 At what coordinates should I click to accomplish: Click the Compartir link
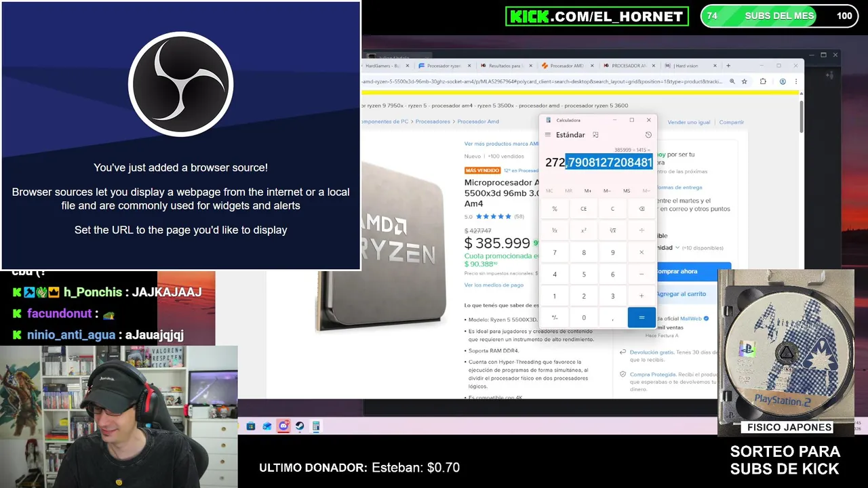732,122
